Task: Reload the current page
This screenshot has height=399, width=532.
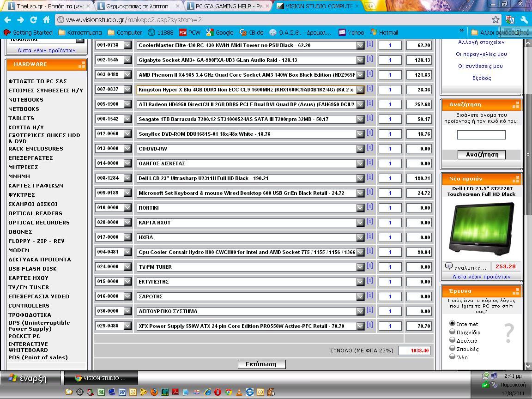Action: pos(33,20)
